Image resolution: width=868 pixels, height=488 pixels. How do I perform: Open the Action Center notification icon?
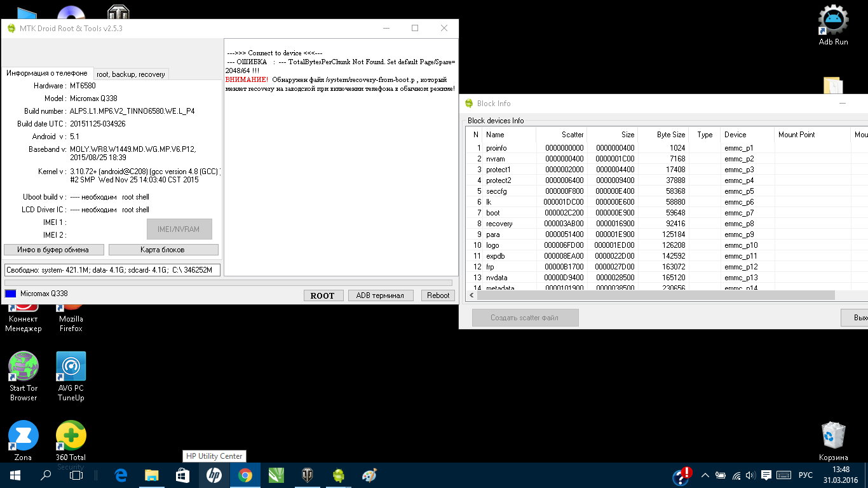(766, 475)
